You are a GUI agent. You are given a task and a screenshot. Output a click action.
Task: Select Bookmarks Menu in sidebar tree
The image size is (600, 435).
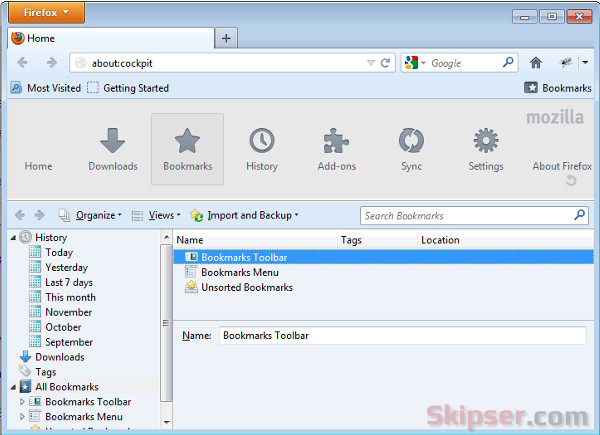(x=83, y=417)
